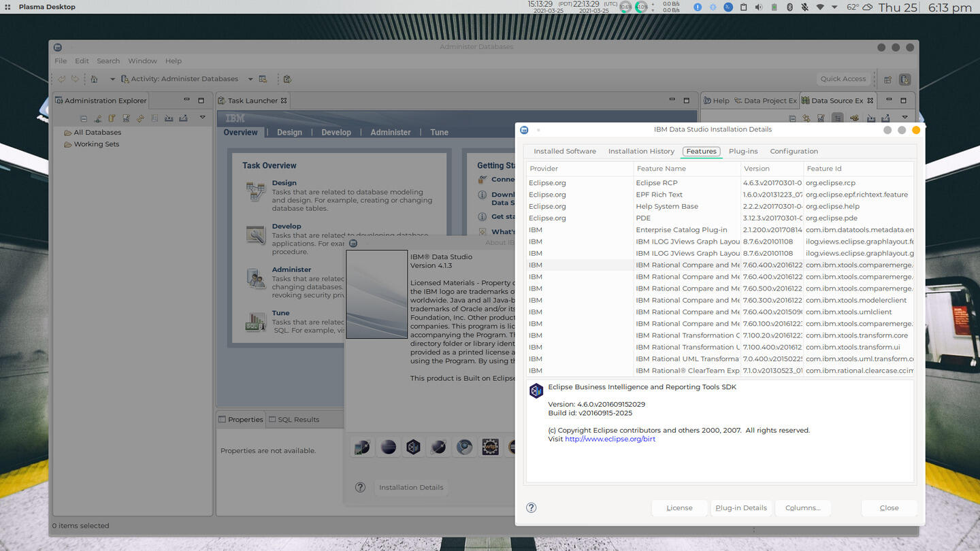The image size is (980, 551).
Task: Select the Enterprise Catalog Plug-in row
Action: click(720, 230)
